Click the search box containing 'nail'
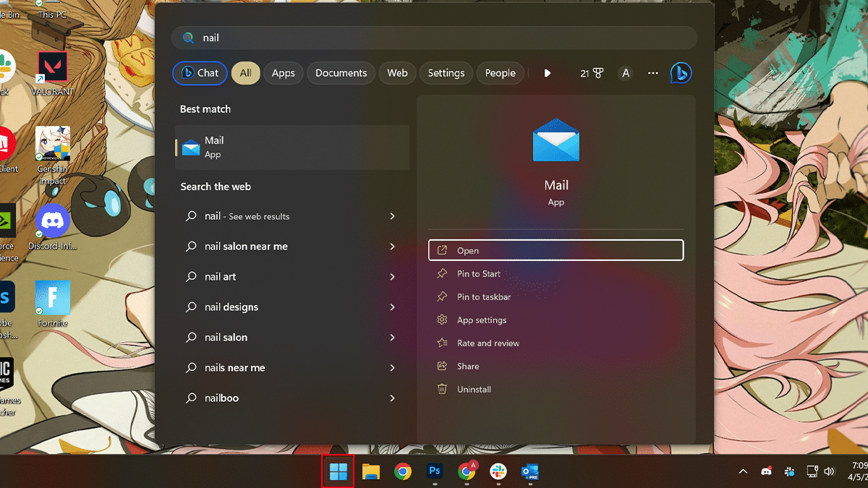This screenshot has width=868, height=488. coord(434,38)
